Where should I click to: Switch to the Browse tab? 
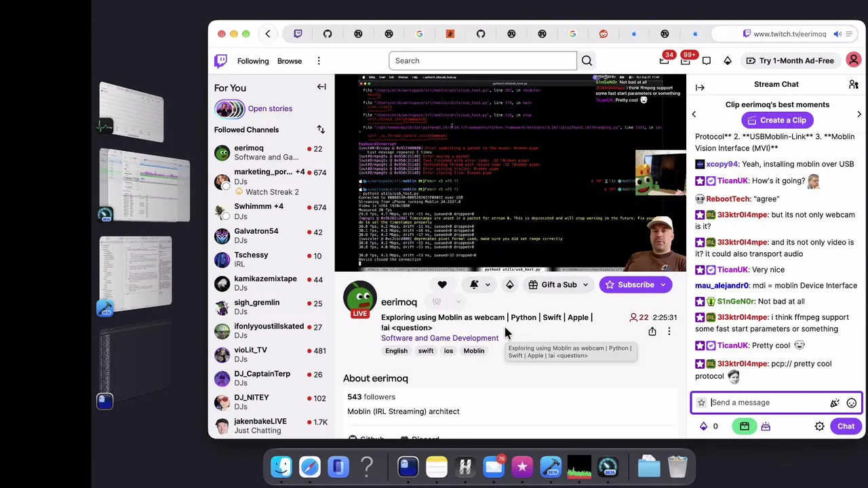(x=290, y=61)
